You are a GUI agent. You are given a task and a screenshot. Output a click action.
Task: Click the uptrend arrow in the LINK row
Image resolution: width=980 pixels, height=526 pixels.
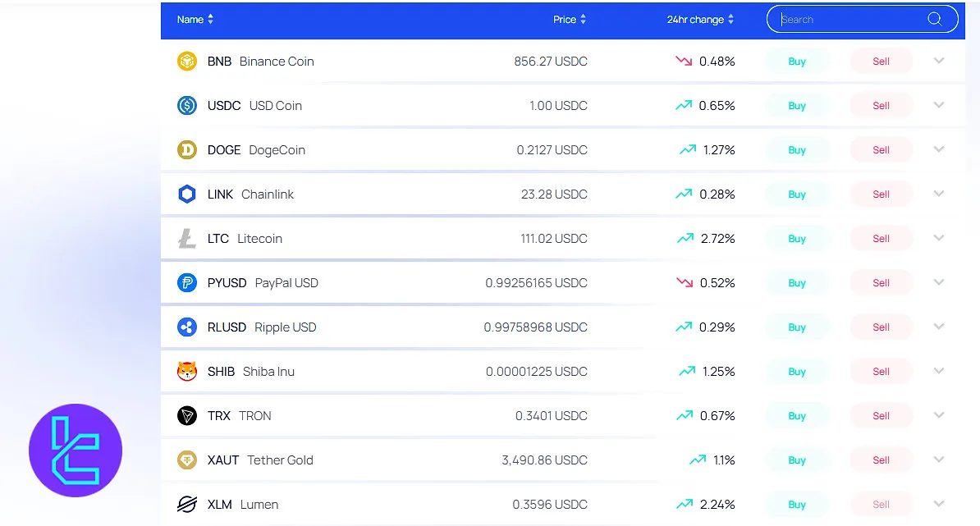tap(684, 194)
